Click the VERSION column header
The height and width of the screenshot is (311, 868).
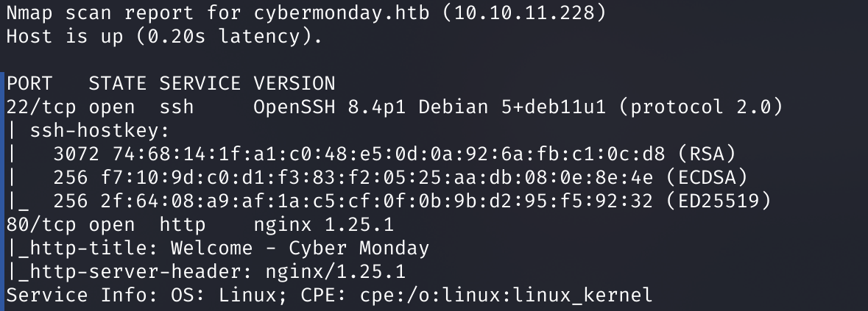point(294,84)
